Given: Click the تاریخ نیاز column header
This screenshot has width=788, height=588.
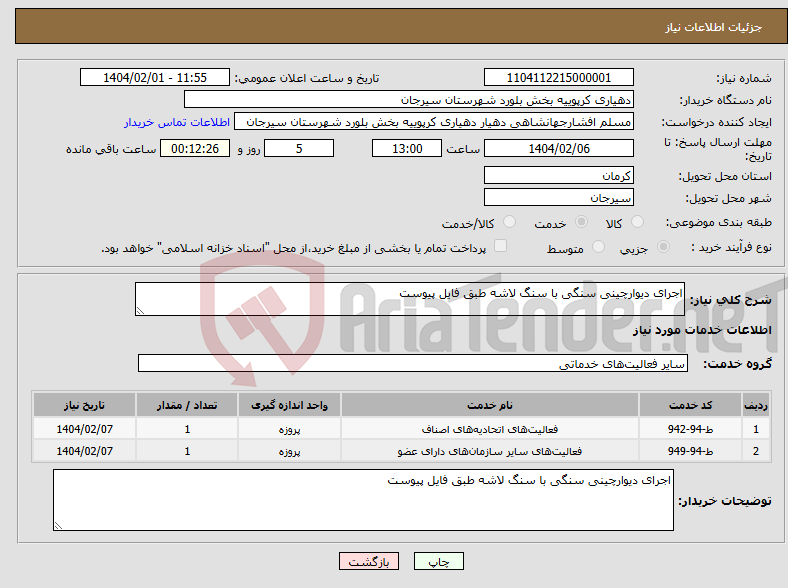Looking at the screenshot, I should click(x=84, y=405).
